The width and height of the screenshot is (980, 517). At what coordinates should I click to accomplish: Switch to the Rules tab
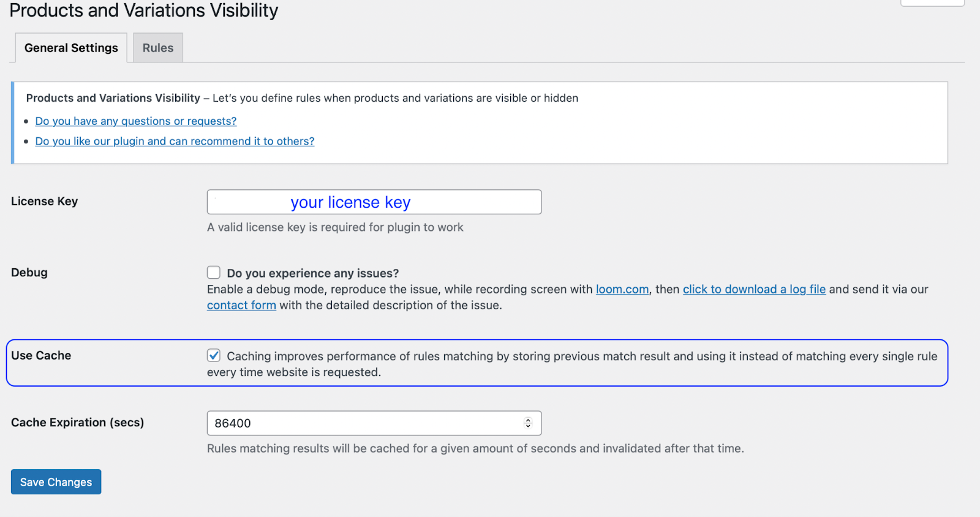click(158, 48)
